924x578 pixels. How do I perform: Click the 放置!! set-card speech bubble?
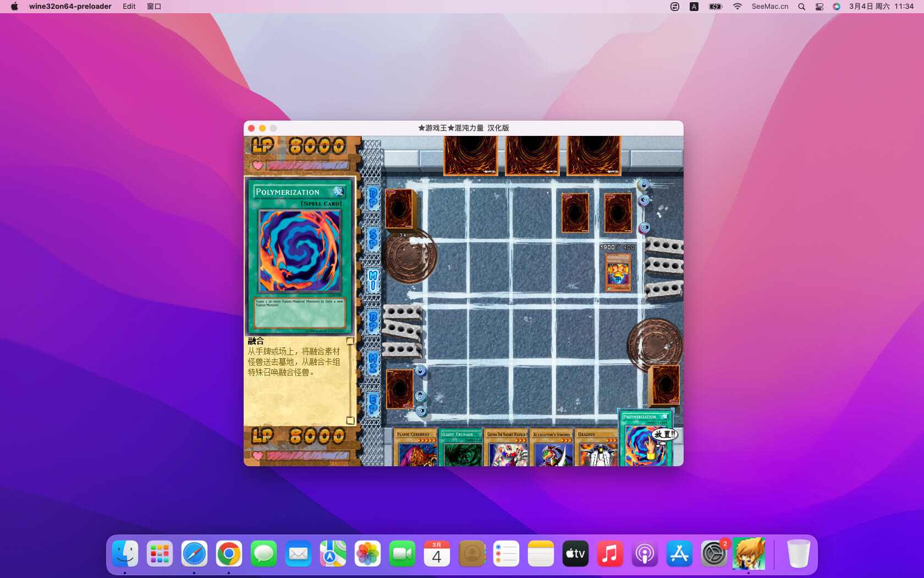[x=665, y=434]
